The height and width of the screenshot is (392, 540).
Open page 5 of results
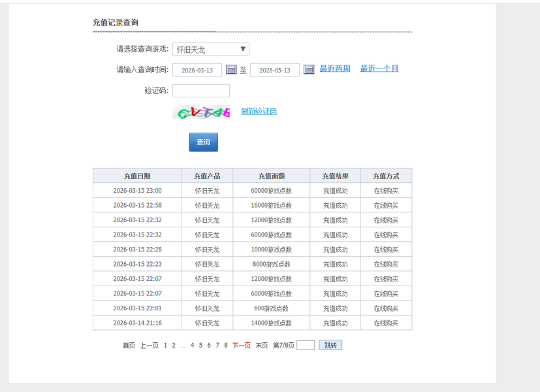tap(200, 345)
